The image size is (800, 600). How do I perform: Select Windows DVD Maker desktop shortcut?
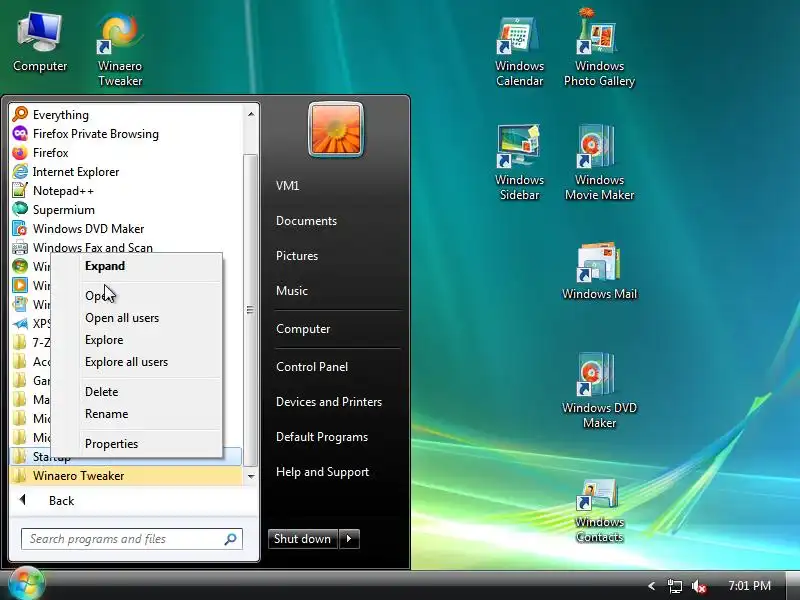point(599,391)
